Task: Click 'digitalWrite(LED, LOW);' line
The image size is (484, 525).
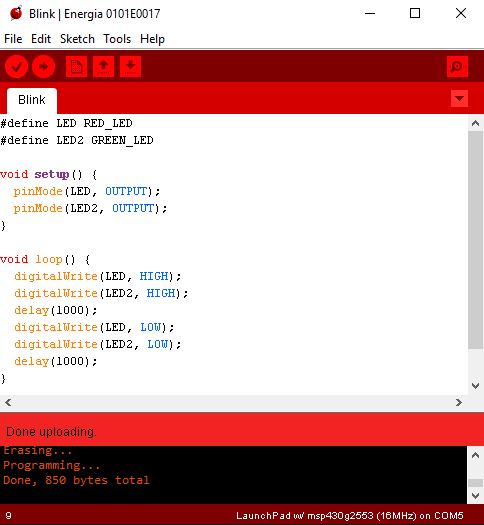Action: click(x=94, y=327)
